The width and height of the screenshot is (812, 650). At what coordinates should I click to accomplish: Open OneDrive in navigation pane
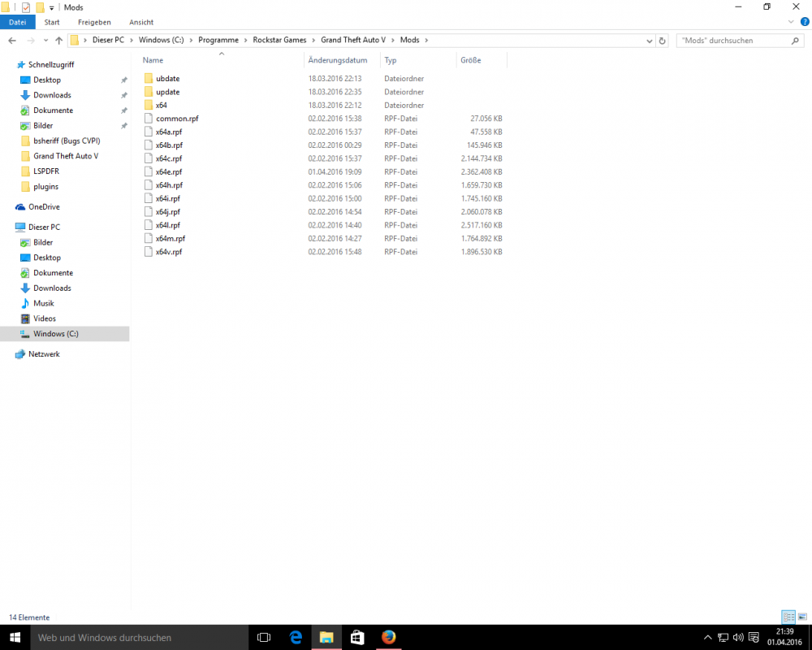tap(37, 207)
